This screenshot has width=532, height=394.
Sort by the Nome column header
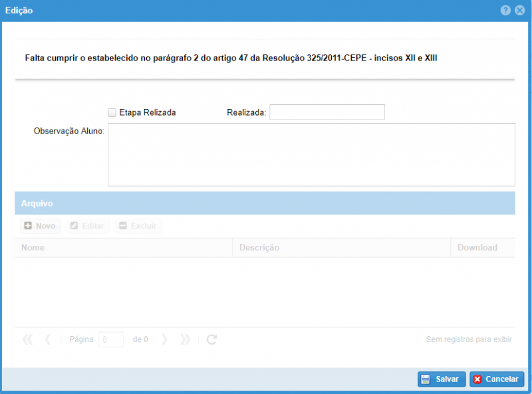tap(123, 248)
